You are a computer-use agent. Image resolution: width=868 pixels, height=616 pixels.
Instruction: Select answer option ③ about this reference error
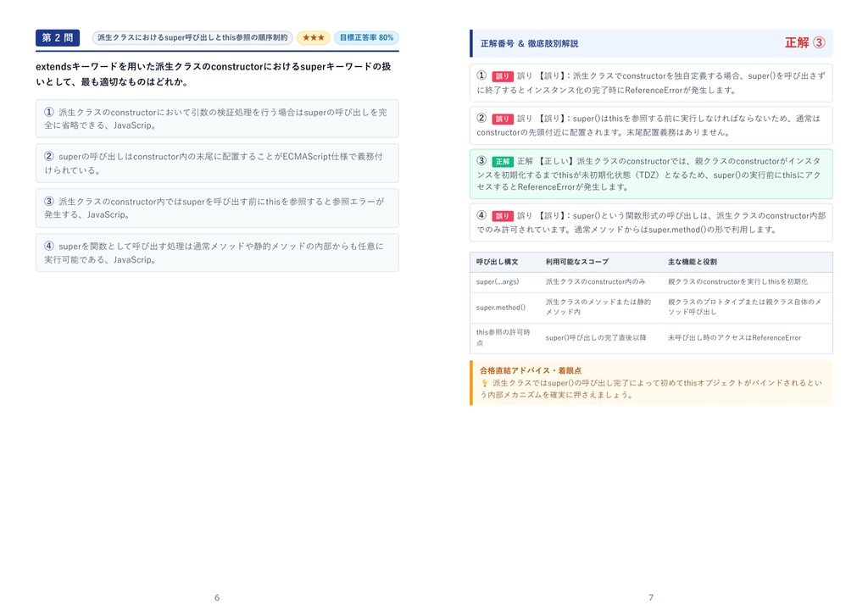pyautogui.click(x=217, y=208)
